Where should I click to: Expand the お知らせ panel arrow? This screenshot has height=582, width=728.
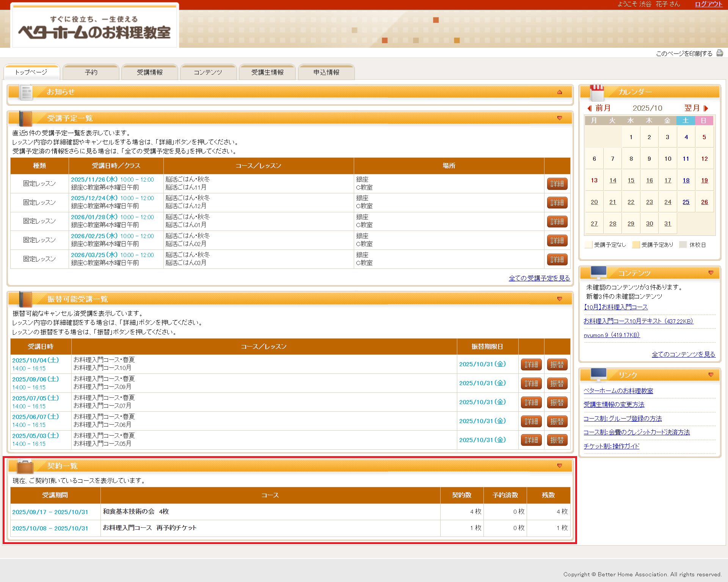coord(559,92)
